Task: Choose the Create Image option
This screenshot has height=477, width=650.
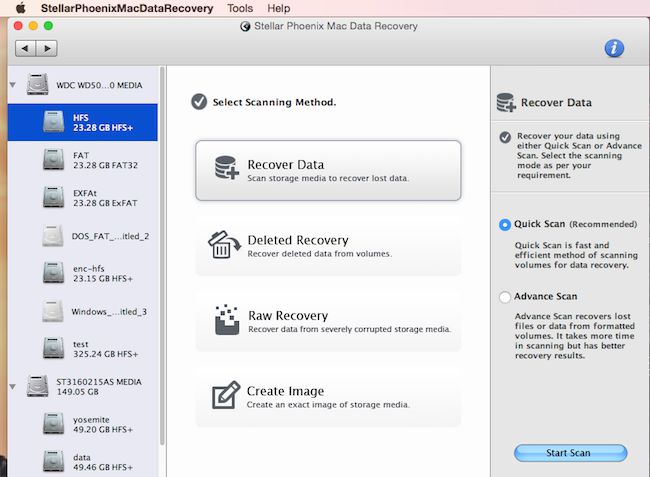Action: tap(328, 397)
